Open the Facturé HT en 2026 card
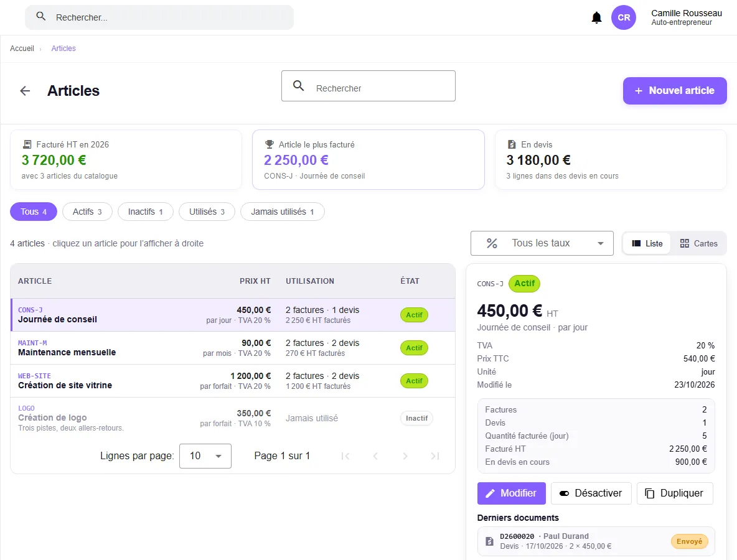737x560 pixels. click(x=126, y=160)
